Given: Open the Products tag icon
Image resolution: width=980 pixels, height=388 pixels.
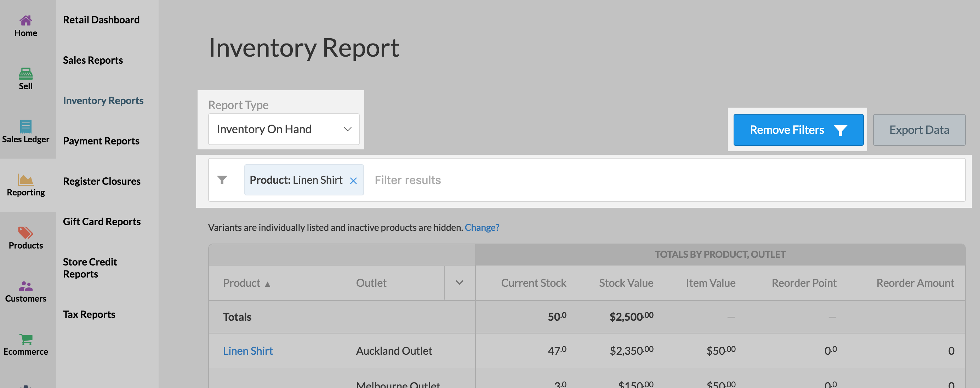Looking at the screenshot, I should (x=25, y=233).
